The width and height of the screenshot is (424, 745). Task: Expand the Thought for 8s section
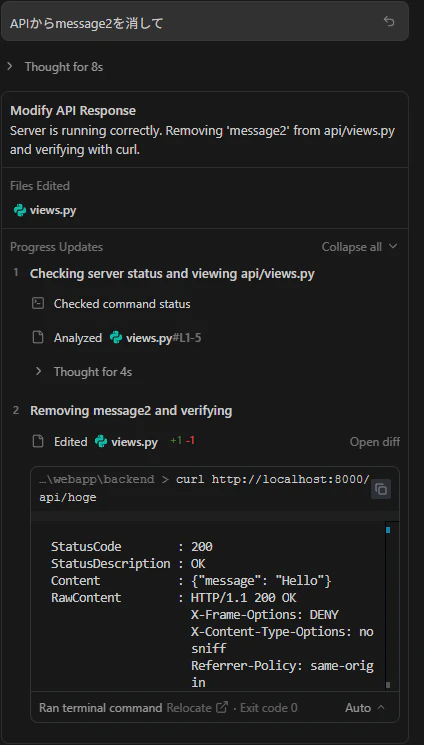55,67
